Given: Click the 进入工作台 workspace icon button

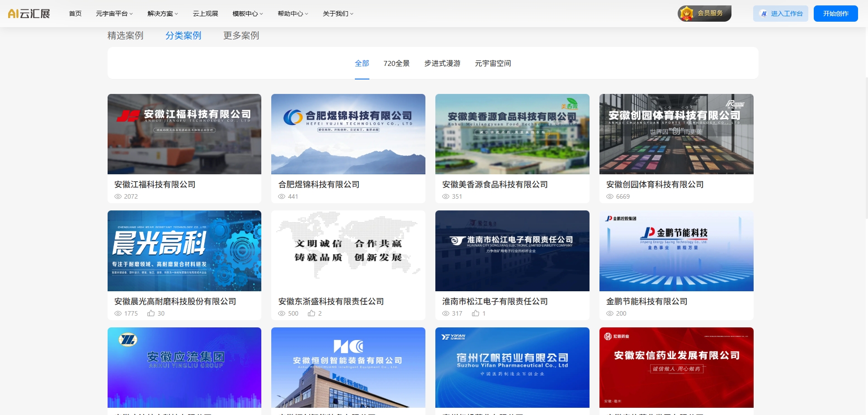Looking at the screenshot, I should click(x=780, y=14).
